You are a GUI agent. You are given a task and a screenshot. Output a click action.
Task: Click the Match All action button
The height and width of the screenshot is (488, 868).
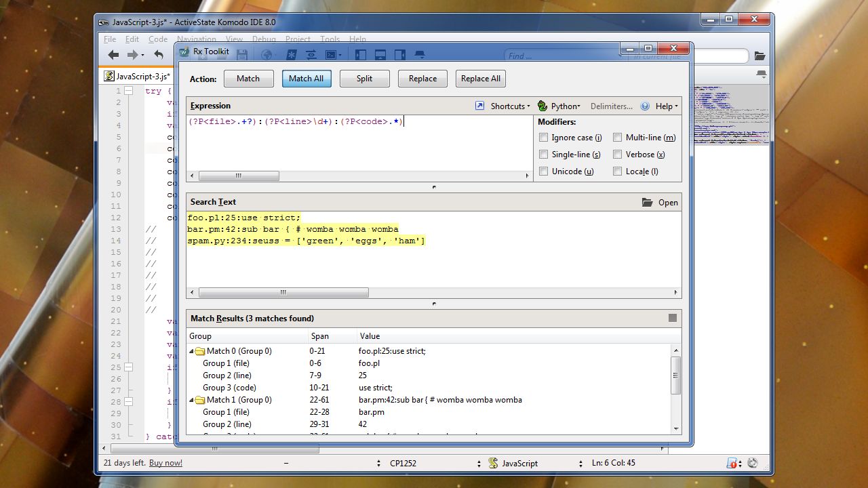tap(306, 79)
